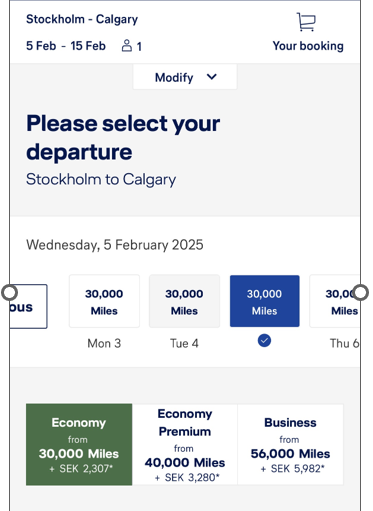Screen dimensions: 373x511
Task: Click the Stockholm to Calgary subtitle
Action: [x=101, y=180]
